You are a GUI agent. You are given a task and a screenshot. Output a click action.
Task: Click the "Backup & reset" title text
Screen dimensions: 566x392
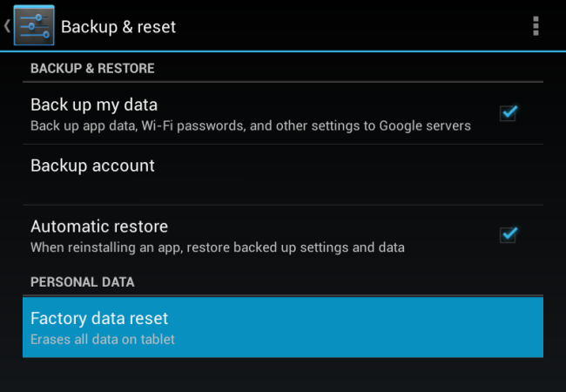pyautogui.click(x=118, y=27)
